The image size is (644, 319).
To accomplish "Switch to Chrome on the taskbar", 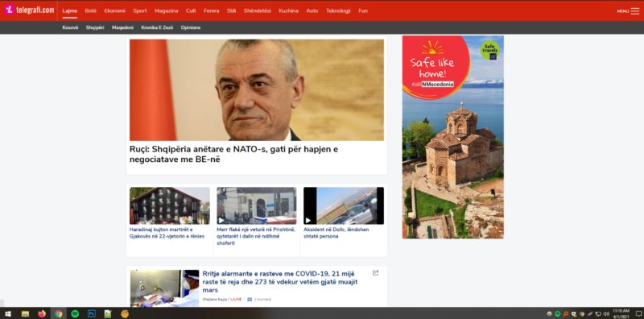I will pyautogui.click(x=58, y=313).
